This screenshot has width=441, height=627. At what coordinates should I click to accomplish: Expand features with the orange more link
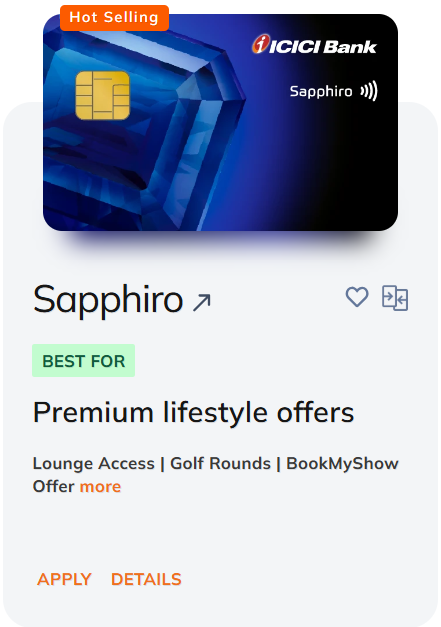tap(100, 487)
